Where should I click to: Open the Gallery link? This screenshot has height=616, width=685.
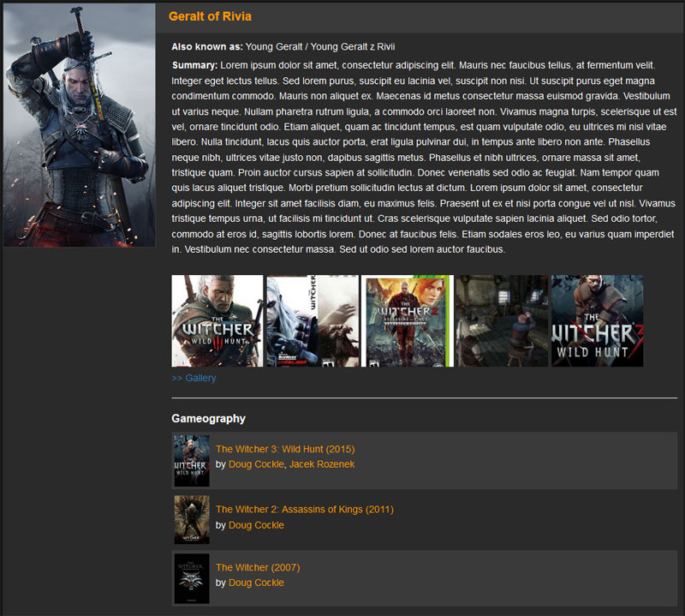pos(194,378)
